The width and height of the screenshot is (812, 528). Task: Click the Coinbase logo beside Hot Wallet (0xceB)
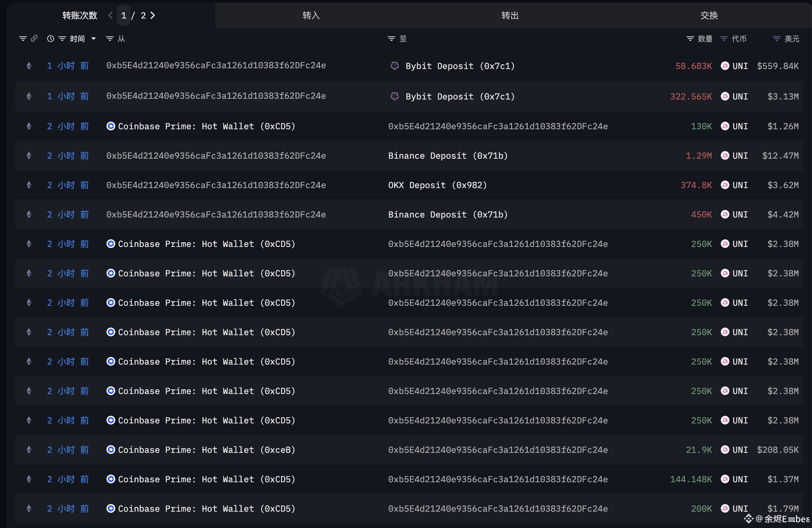[111, 450]
